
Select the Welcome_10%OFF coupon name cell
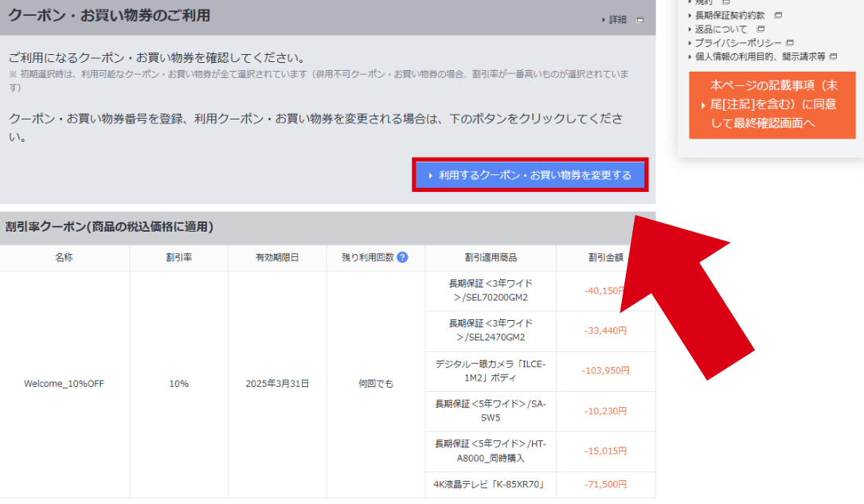click(64, 384)
